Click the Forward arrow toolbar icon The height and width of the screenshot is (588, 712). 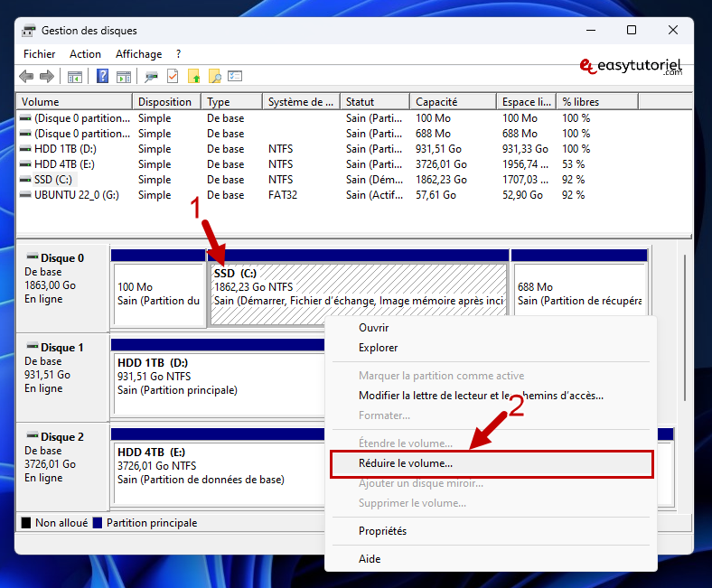pyautogui.click(x=47, y=76)
